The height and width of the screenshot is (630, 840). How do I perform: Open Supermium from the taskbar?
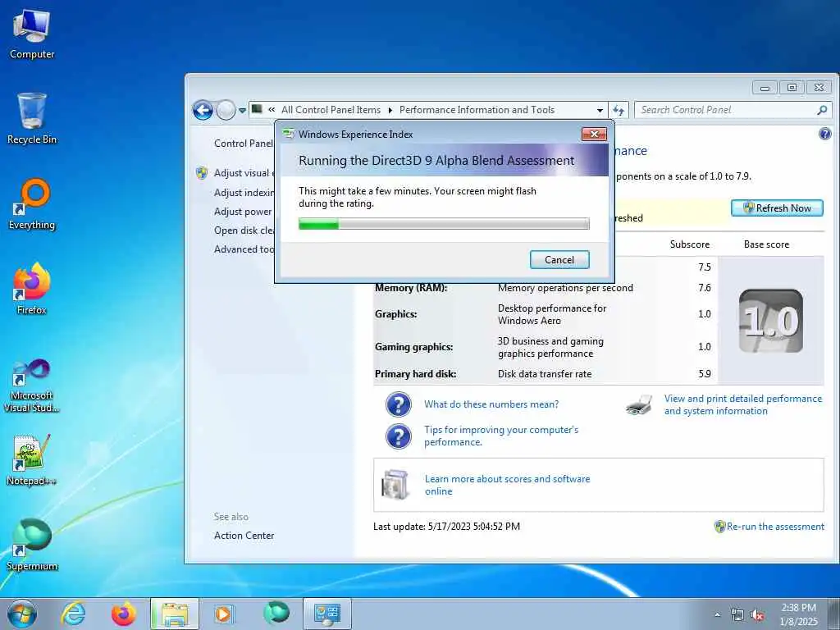coord(276,613)
